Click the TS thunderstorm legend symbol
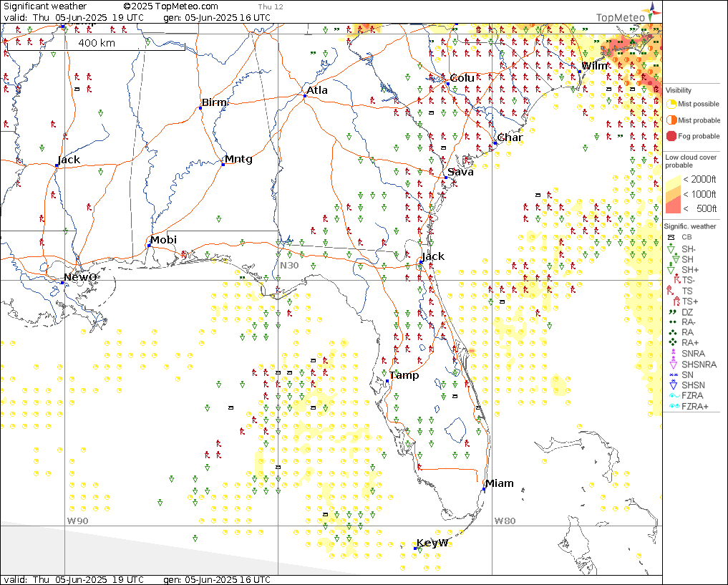 [x=670, y=291]
